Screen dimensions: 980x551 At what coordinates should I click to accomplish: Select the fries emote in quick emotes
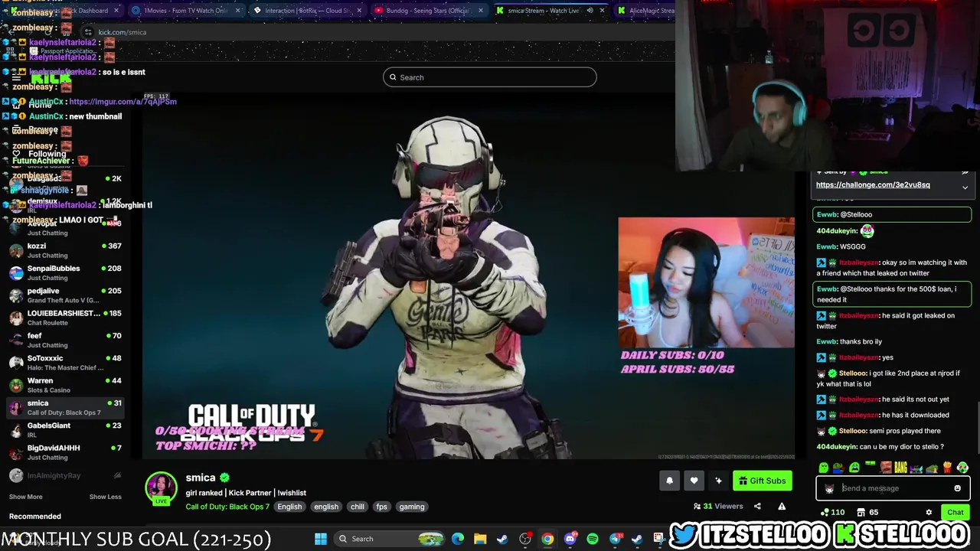pyautogui.click(x=947, y=468)
